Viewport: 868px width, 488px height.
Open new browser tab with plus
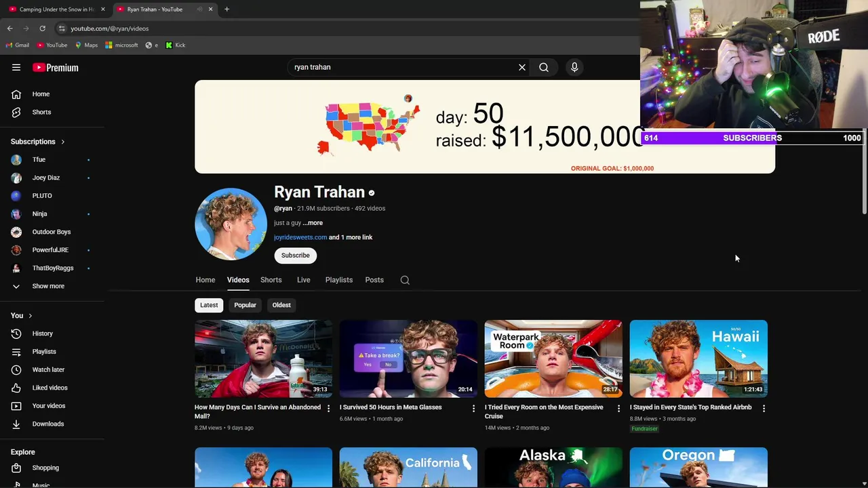pyautogui.click(x=226, y=9)
